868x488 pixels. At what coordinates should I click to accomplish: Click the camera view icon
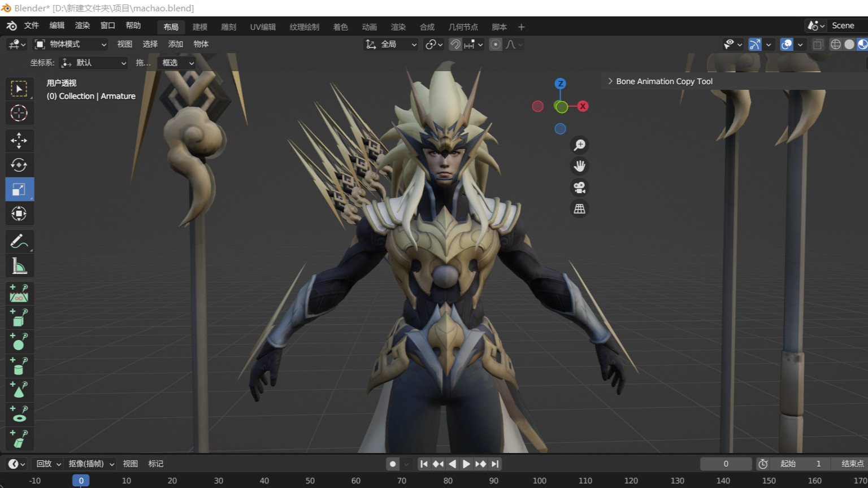(x=579, y=188)
